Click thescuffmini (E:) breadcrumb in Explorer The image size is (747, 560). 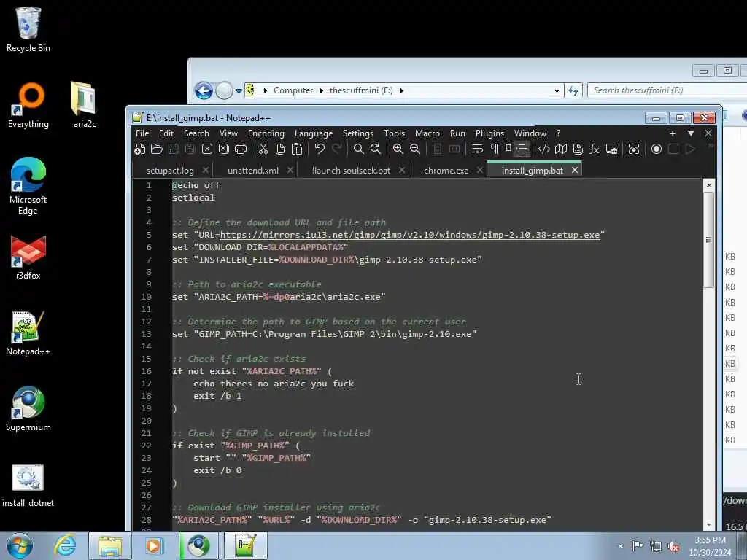click(361, 90)
